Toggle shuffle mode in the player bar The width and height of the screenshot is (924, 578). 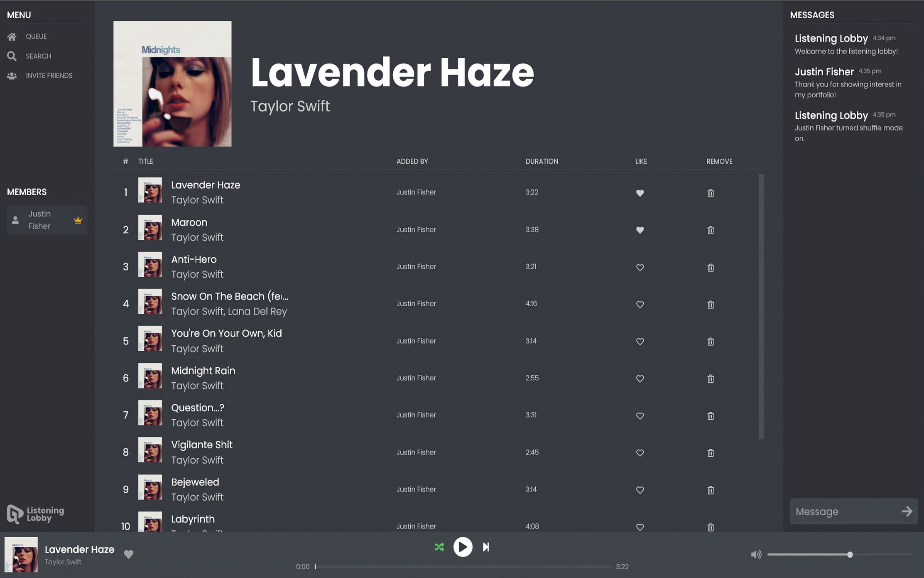pyautogui.click(x=439, y=547)
